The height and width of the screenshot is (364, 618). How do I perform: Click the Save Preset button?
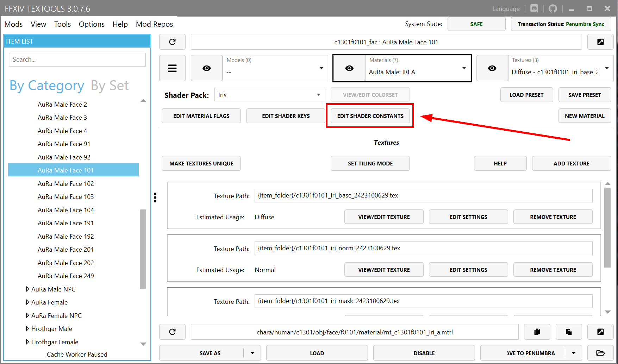point(585,95)
